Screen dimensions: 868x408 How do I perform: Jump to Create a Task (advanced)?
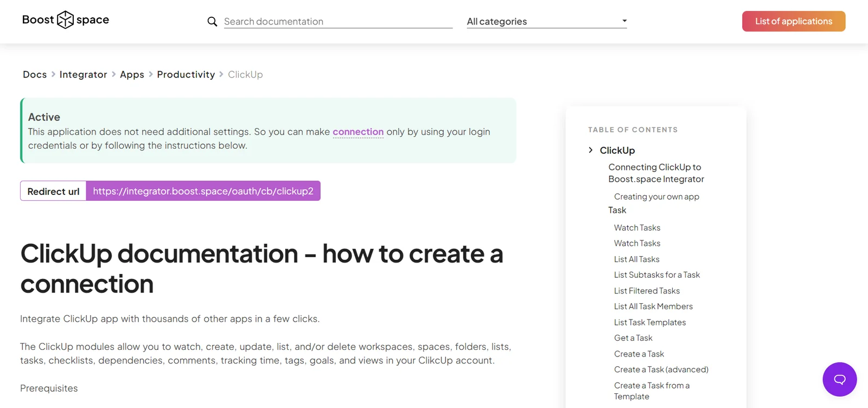661,369
